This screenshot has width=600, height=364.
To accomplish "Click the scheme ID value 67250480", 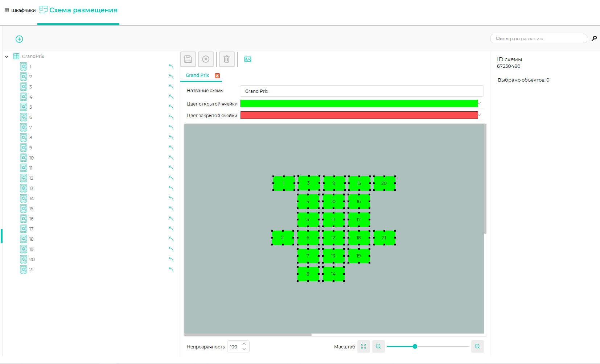I will click(509, 66).
